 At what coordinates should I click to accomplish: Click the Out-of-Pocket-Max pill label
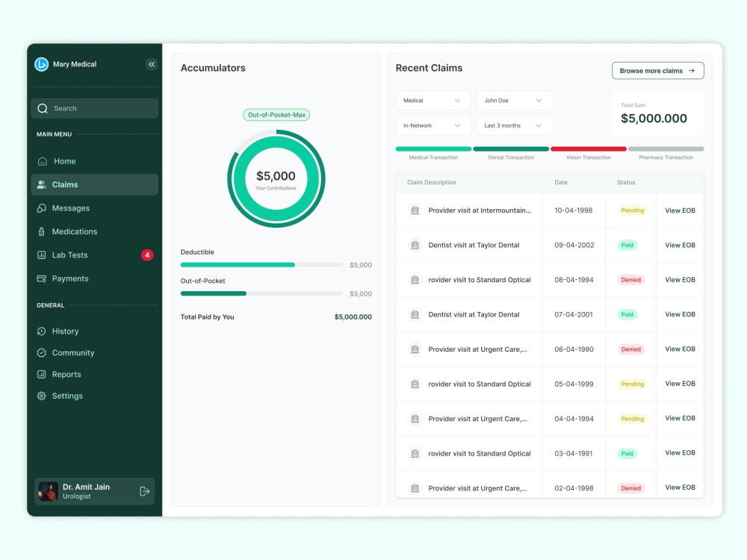276,115
